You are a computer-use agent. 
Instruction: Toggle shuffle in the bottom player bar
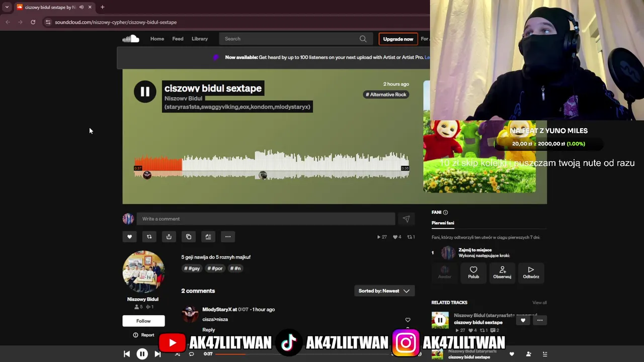[x=177, y=354]
